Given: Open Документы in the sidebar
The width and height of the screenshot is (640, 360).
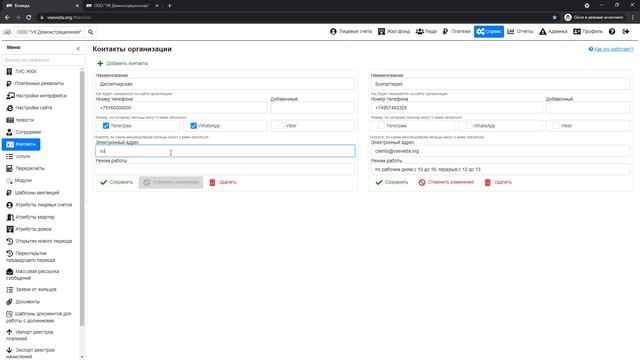Looking at the screenshot, I should pos(23,302).
